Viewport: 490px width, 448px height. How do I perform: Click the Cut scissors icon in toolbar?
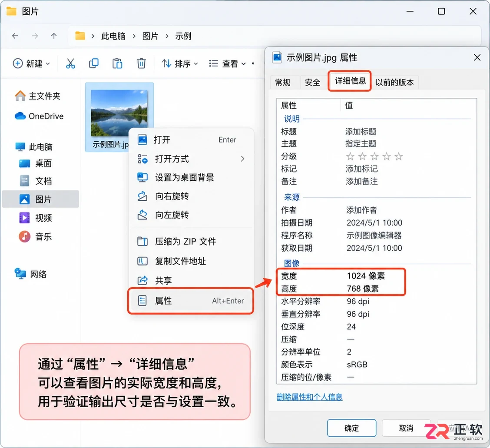[x=70, y=63]
